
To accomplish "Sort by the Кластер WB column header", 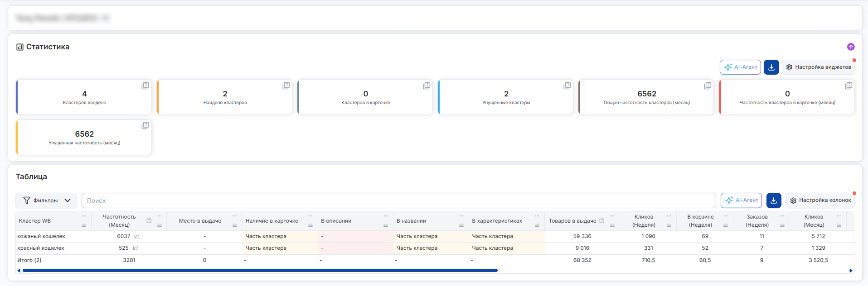I will (x=35, y=221).
